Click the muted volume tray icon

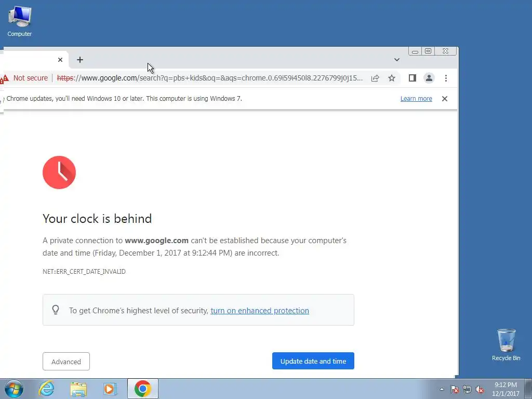coord(480,390)
